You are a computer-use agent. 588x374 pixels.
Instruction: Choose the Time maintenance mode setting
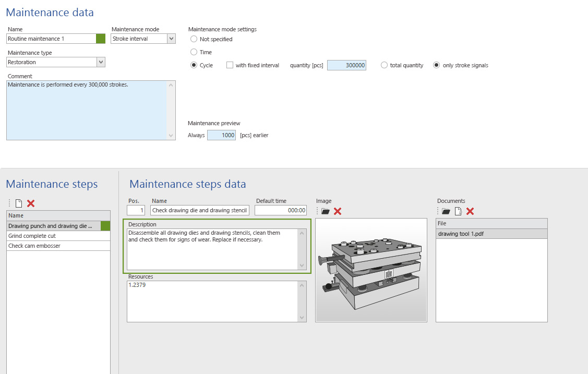click(x=194, y=52)
